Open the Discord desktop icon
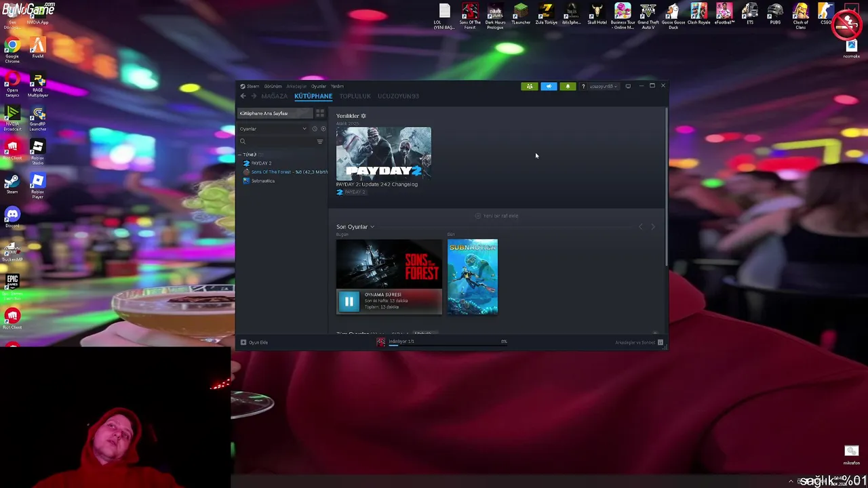This screenshot has width=868, height=488. coord(12,218)
